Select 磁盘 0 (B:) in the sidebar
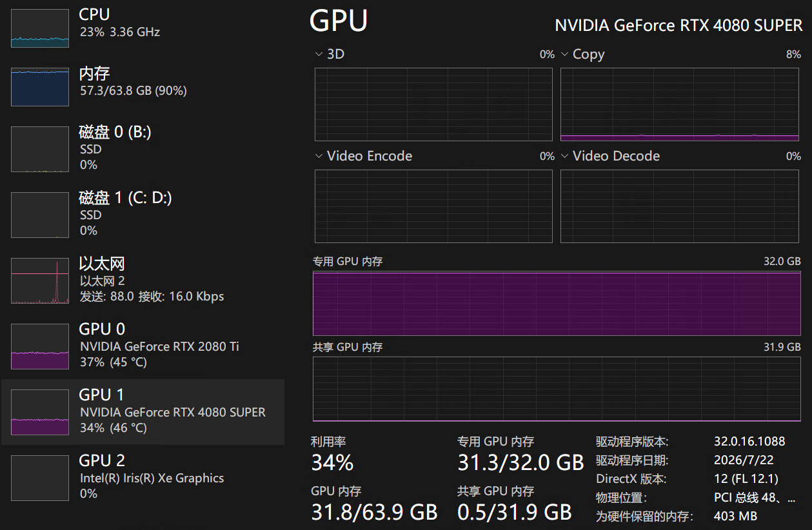 pos(142,148)
